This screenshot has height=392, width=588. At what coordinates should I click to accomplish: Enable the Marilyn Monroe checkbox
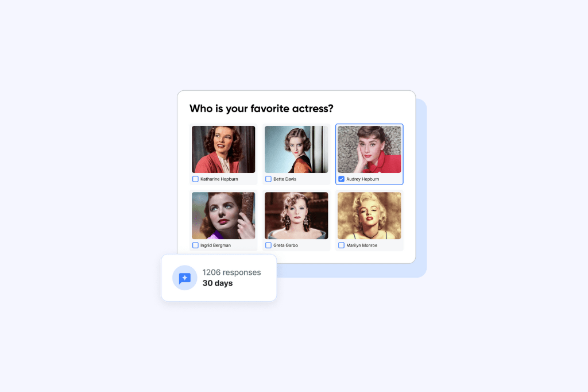(341, 245)
